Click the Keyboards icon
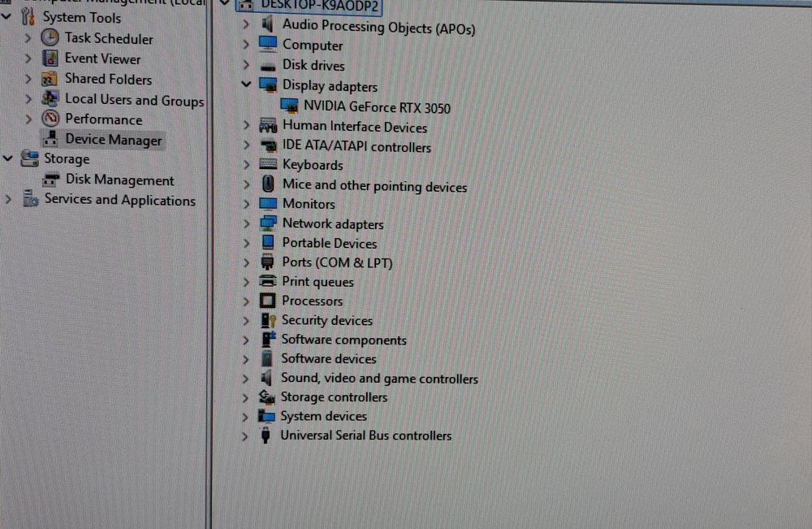812x529 pixels. coord(268,164)
